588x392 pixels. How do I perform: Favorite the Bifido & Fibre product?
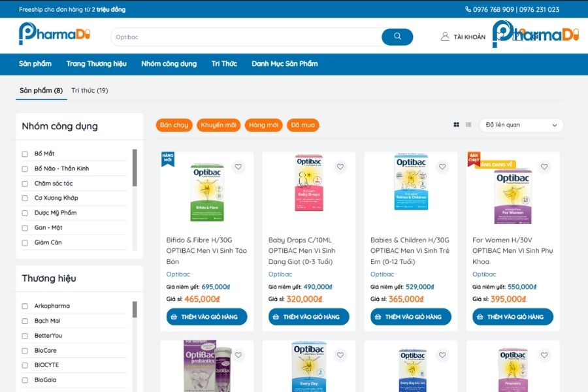point(238,167)
